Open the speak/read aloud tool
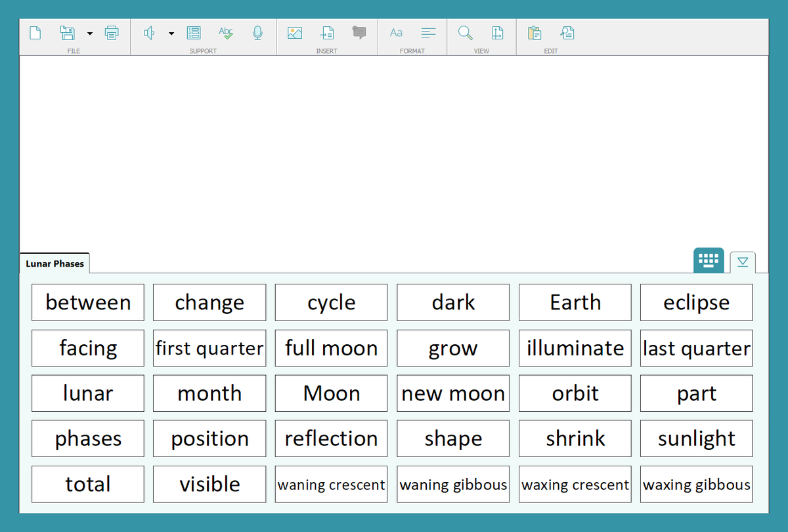The width and height of the screenshot is (788, 532). (x=149, y=32)
